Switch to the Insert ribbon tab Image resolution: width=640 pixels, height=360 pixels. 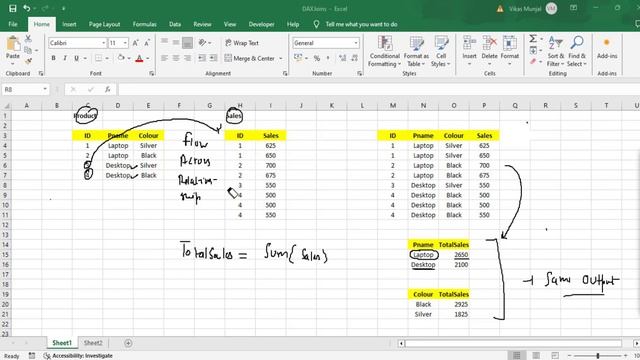[69, 24]
